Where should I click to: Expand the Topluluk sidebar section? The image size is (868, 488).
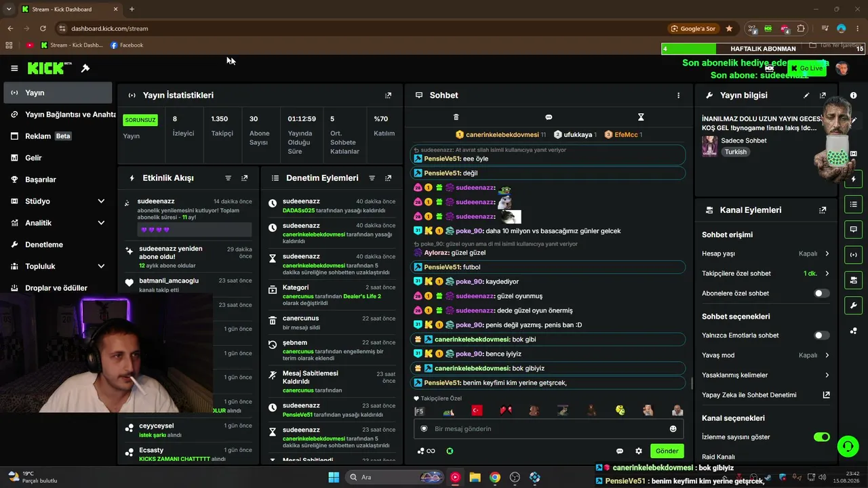pos(101,266)
